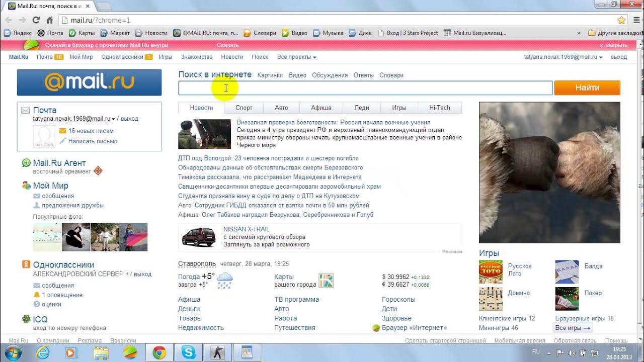
Task: Bookmark this page with the star icon
Action: (622, 20)
